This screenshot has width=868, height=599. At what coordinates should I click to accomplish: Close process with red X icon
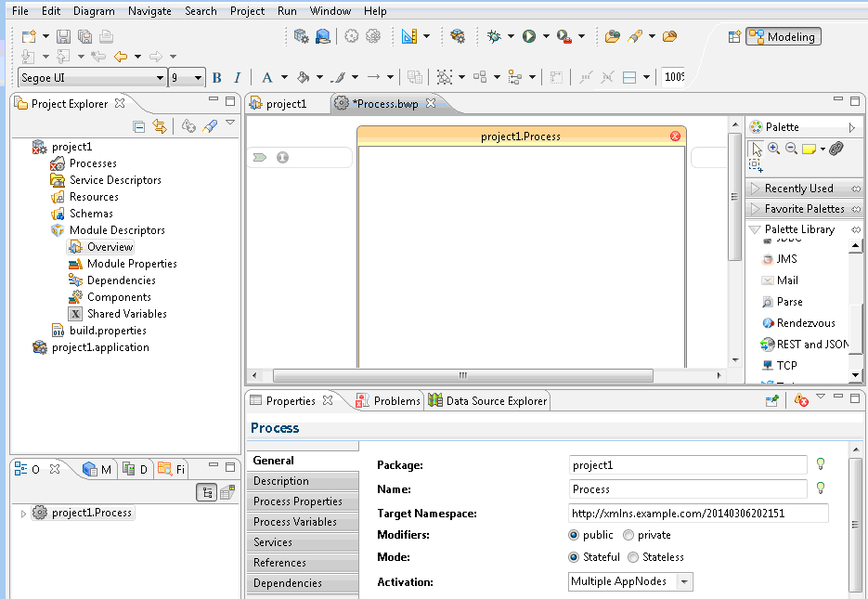coord(675,137)
